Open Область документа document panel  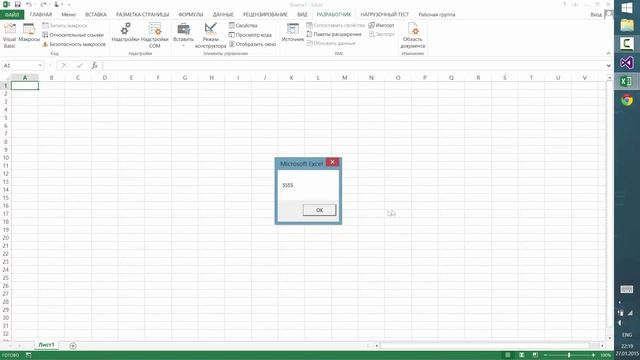[413, 36]
